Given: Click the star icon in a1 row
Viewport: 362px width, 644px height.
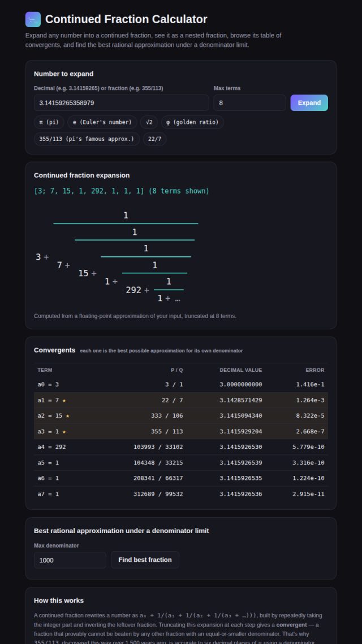Looking at the screenshot, I should pos(64,401).
